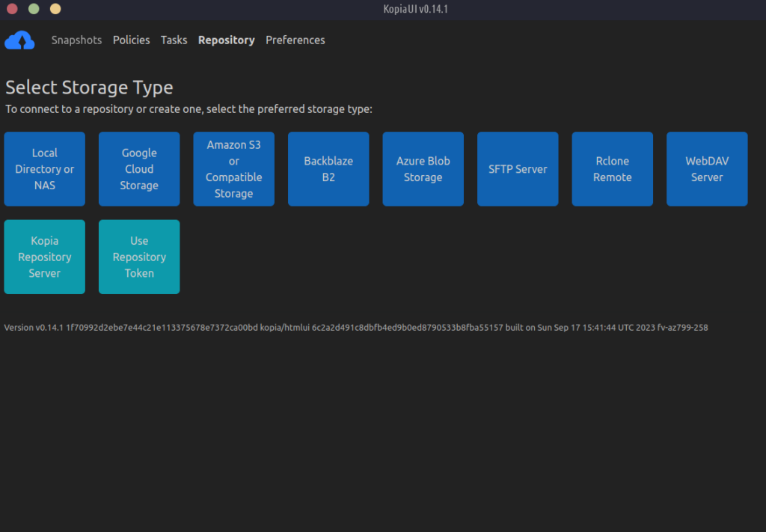The image size is (766, 532).
Task: Open the Snapshots tab
Action: [77, 40]
